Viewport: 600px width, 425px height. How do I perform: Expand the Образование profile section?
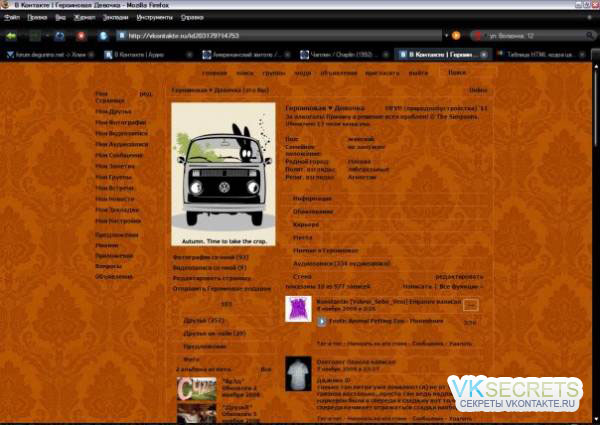click(x=313, y=212)
